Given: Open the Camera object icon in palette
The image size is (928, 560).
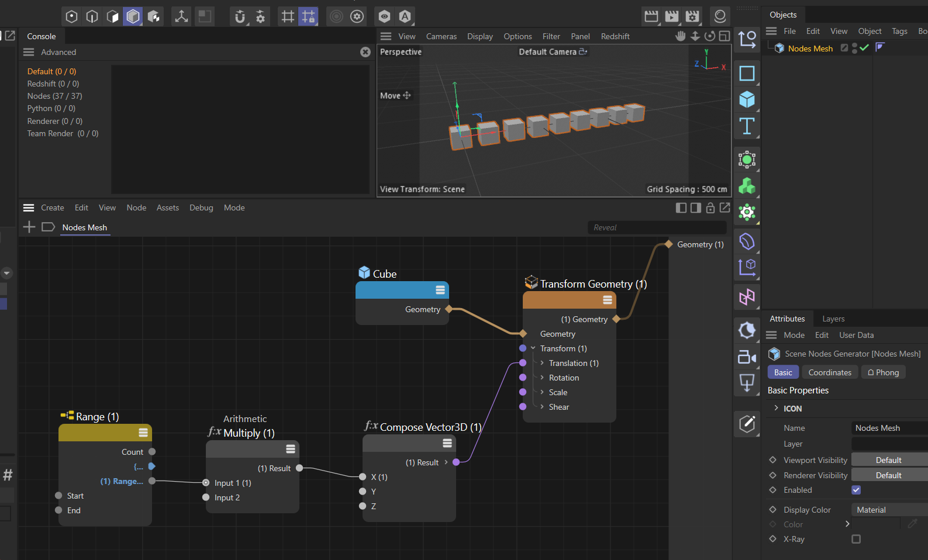Looking at the screenshot, I should 747,356.
